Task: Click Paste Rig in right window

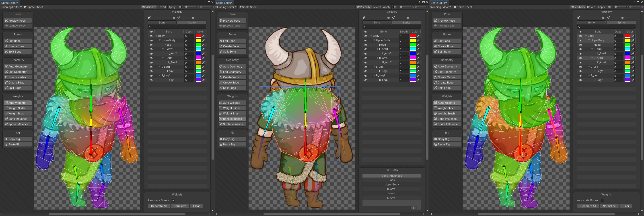Action: point(447,145)
